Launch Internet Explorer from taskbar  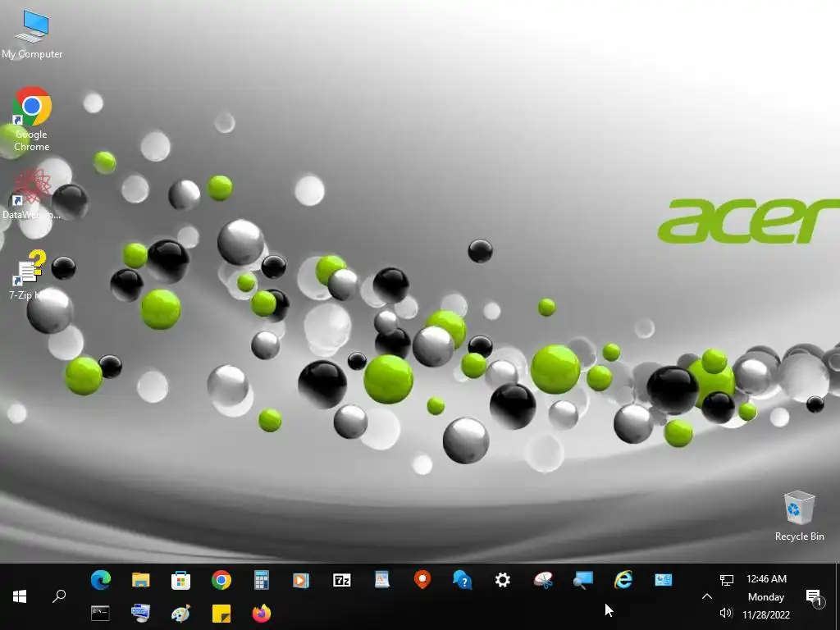point(623,580)
